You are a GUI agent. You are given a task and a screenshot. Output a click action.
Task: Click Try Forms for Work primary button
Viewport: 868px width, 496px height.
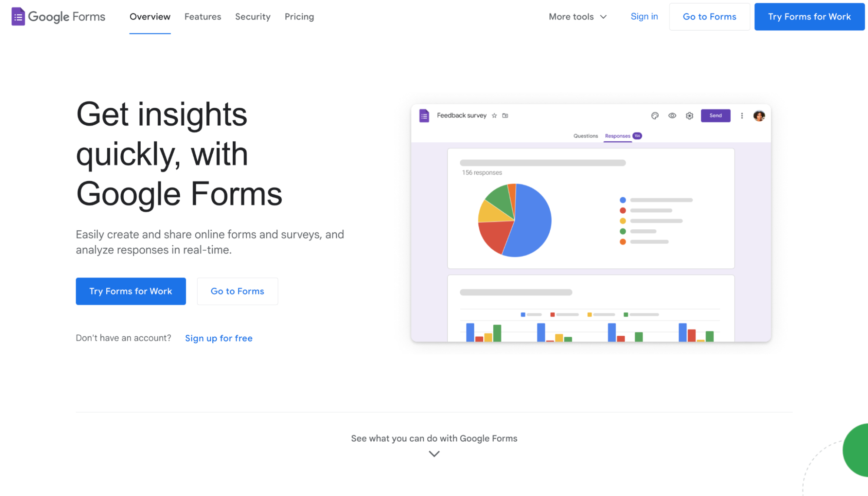pos(131,291)
